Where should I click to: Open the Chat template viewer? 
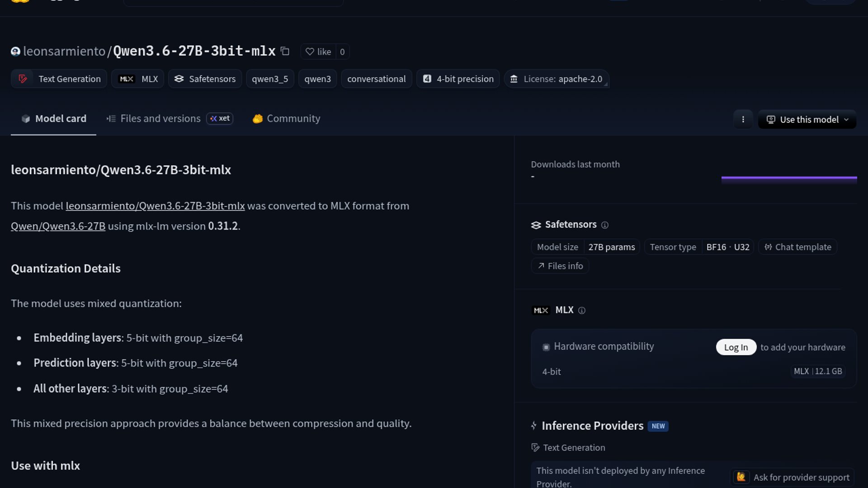click(x=798, y=247)
